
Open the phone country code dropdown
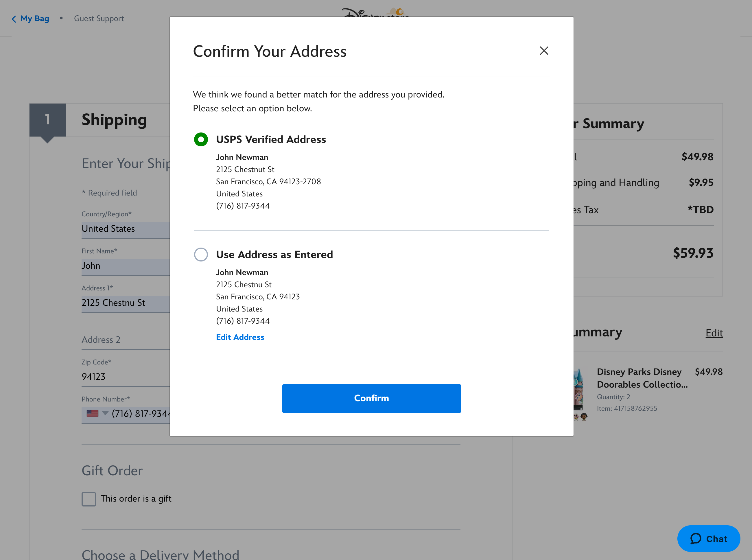[x=105, y=414]
